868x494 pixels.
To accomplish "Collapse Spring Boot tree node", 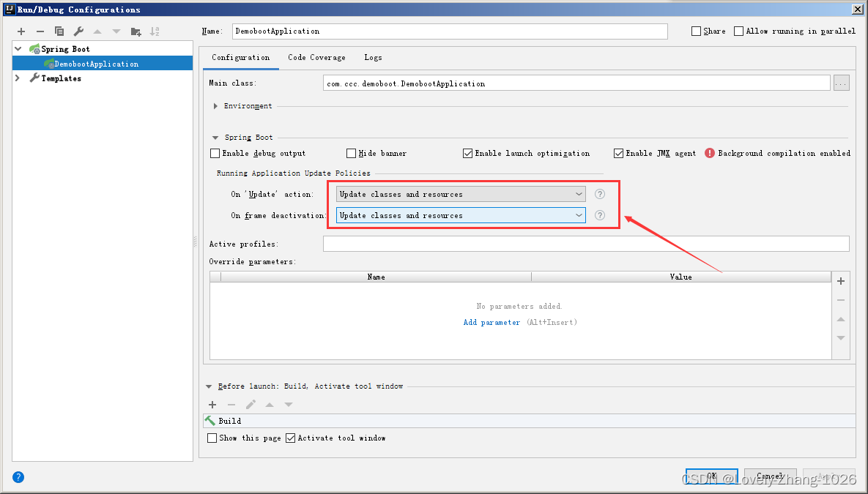I will point(18,49).
